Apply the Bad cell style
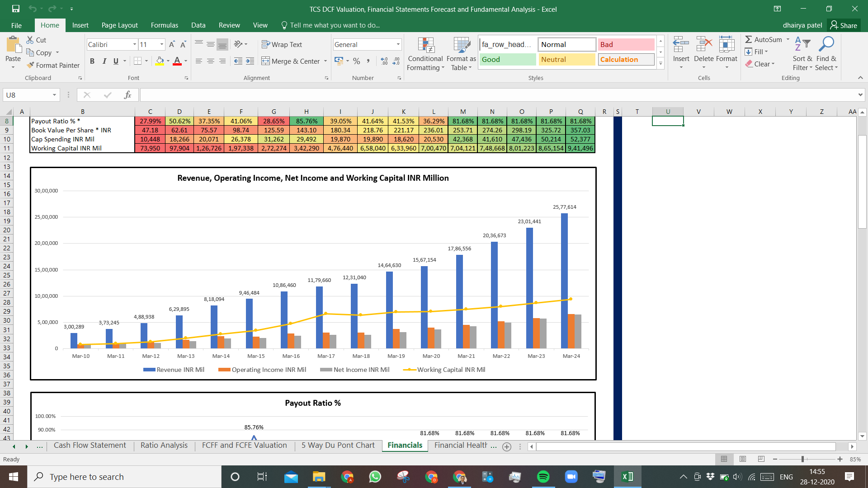 tap(626, 44)
